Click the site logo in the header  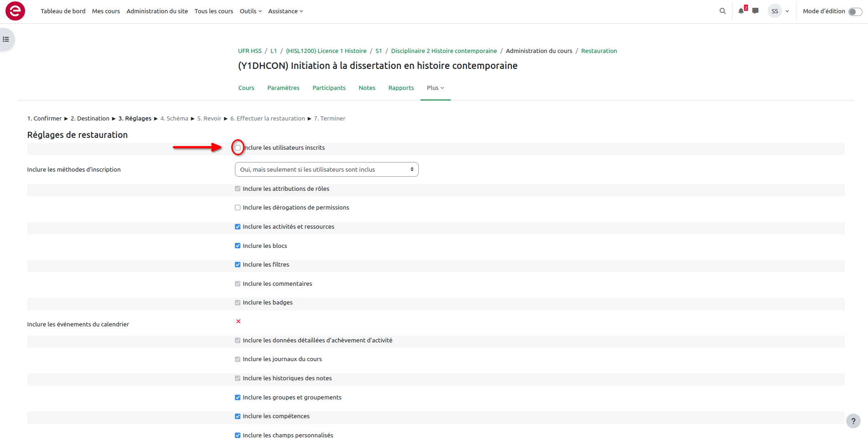pyautogui.click(x=15, y=11)
